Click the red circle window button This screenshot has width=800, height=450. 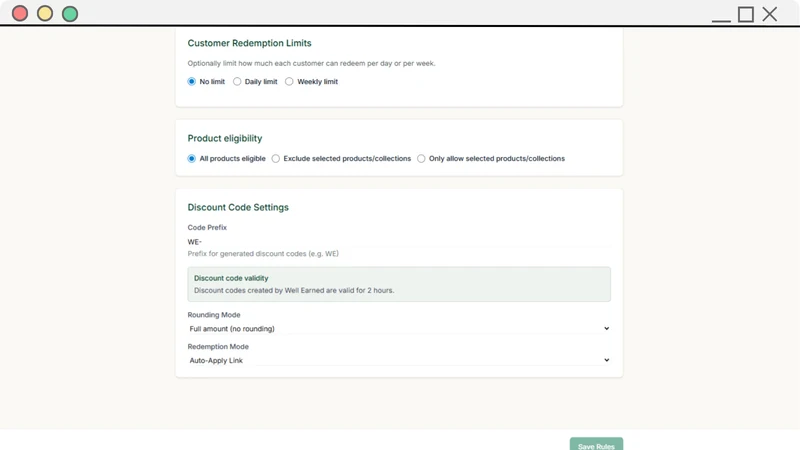(x=20, y=13)
